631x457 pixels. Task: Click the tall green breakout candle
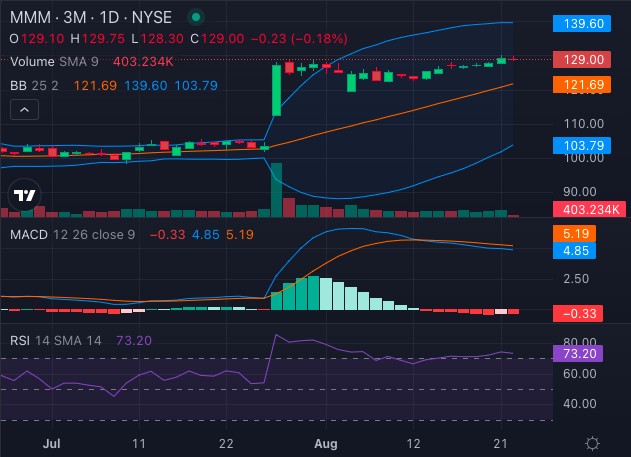tap(276, 90)
